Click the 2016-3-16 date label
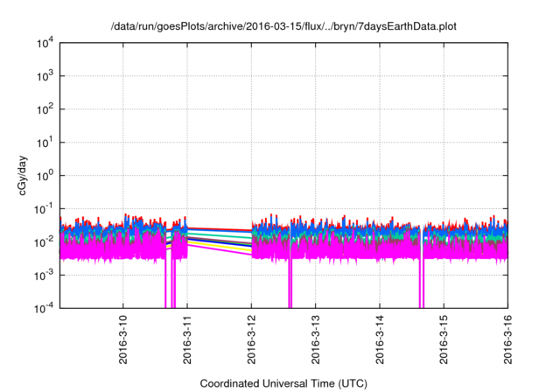The height and width of the screenshot is (392, 560). pos(507,339)
